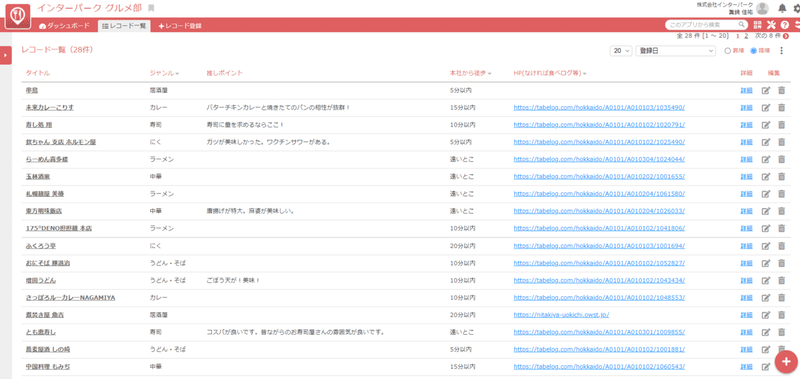Delete the 未来カレーこりす record
Viewport: 800px width, 379px height.
(781, 108)
